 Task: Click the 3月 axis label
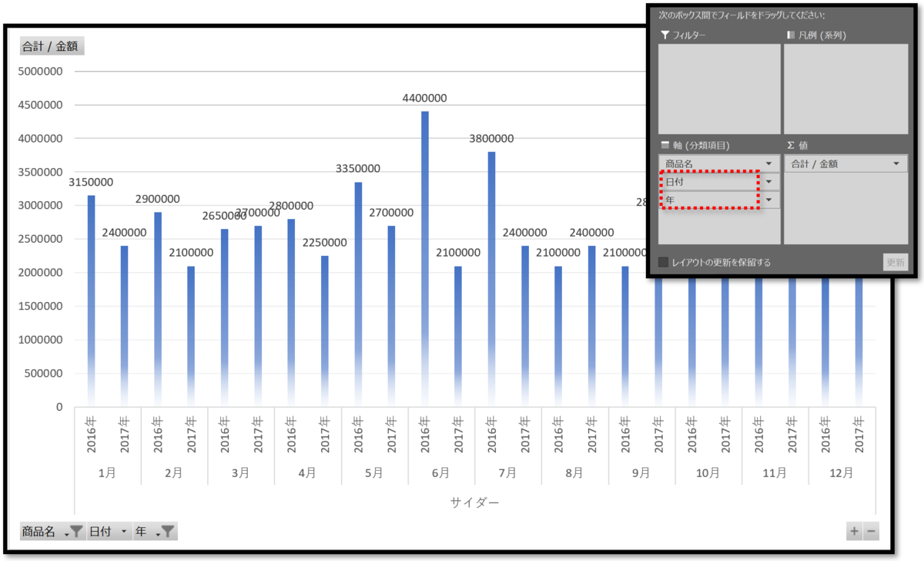pos(241,473)
